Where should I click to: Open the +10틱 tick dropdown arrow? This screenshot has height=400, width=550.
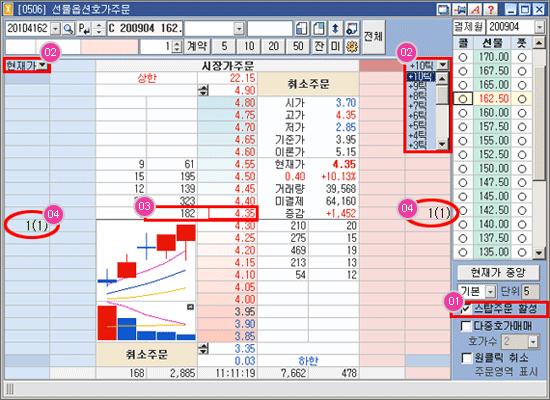point(443,65)
